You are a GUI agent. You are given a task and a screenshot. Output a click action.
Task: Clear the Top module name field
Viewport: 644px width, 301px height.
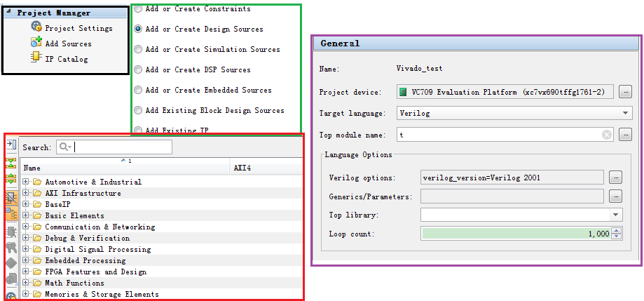606,134
